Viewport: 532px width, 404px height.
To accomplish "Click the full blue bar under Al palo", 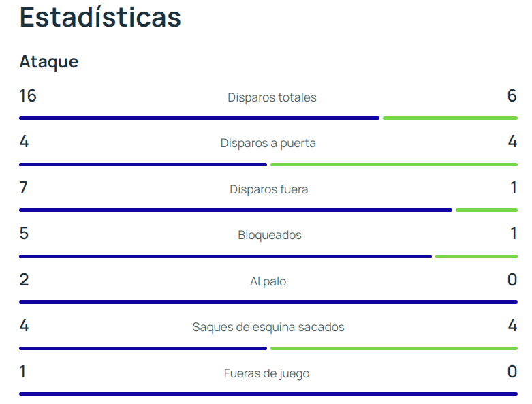I will click(x=268, y=302).
